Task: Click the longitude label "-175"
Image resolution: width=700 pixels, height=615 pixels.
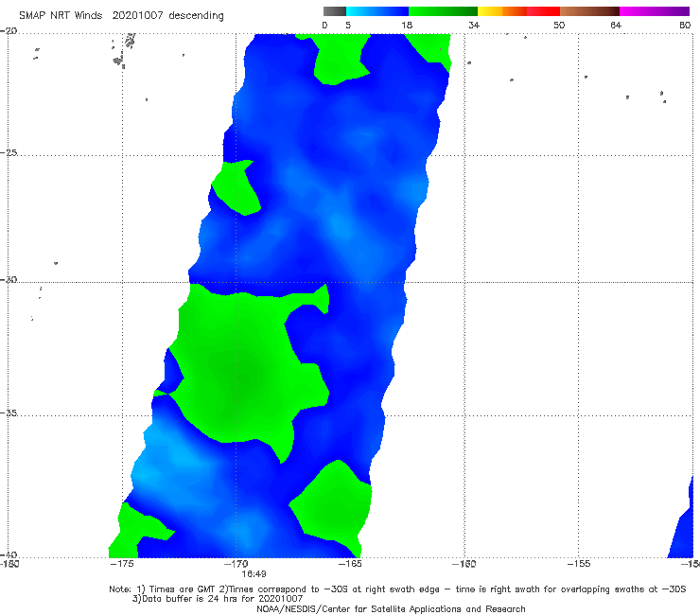Action: point(122,564)
